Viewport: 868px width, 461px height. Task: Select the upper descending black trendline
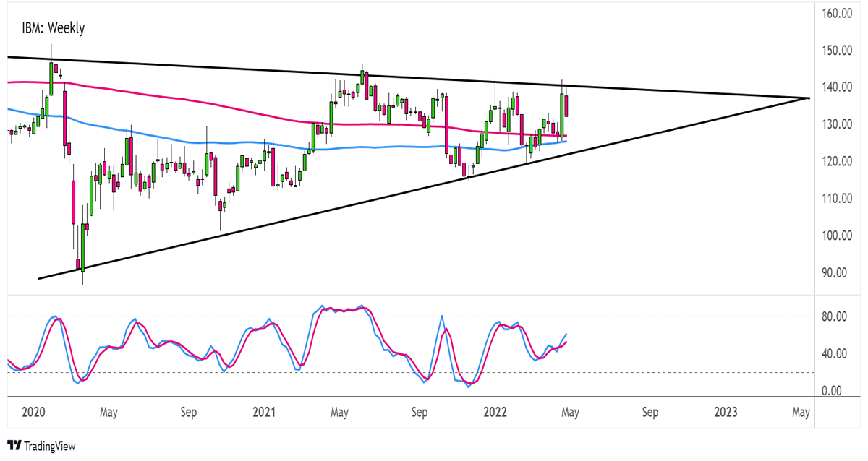point(405,77)
